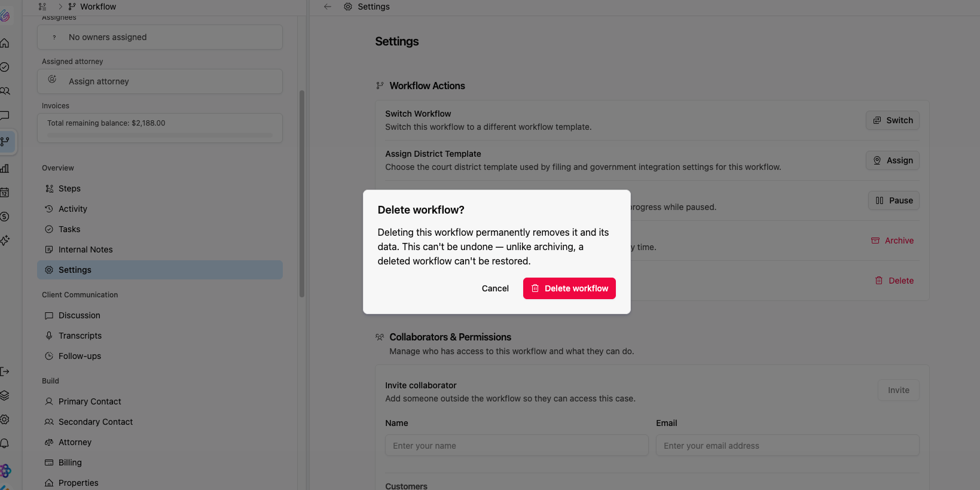Open Secondary Contact under Build

click(160, 422)
